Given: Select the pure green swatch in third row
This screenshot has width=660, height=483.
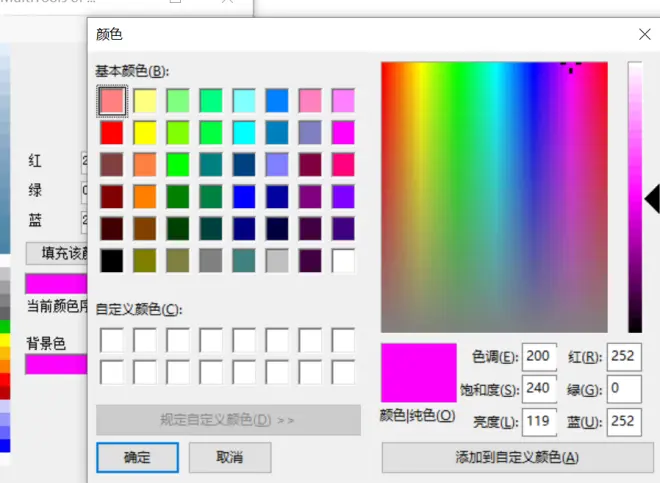Looking at the screenshot, I should pyautogui.click(x=178, y=165).
